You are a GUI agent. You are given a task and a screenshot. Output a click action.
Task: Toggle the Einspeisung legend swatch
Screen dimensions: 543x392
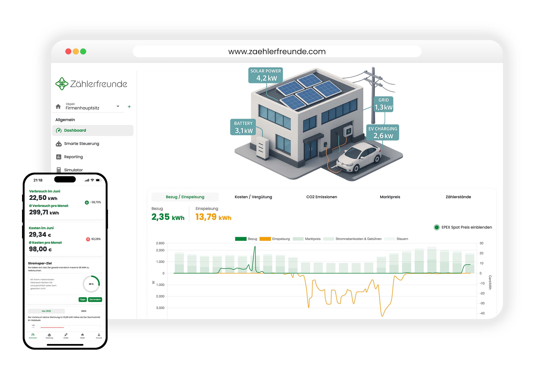coord(265,239)
